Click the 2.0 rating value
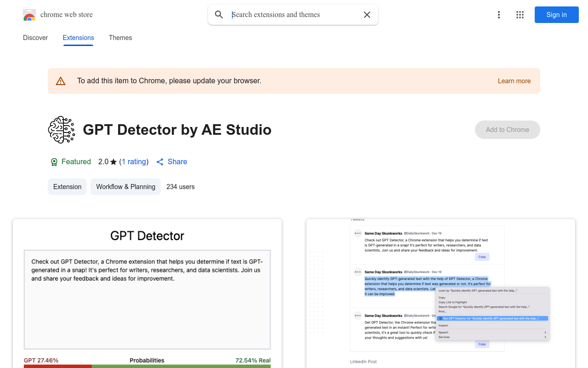 (x=103, y=162)
